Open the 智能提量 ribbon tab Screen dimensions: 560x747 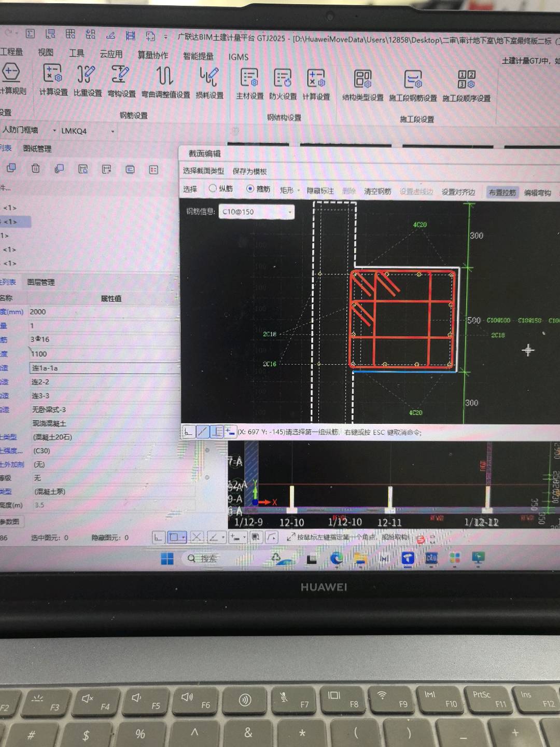tap(198, 56)
